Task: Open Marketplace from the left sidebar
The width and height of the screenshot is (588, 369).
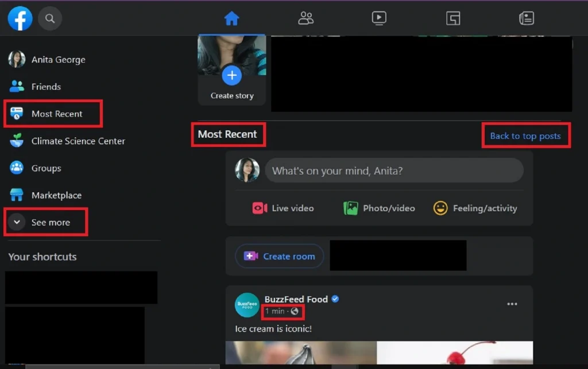Action: (45, 195)
